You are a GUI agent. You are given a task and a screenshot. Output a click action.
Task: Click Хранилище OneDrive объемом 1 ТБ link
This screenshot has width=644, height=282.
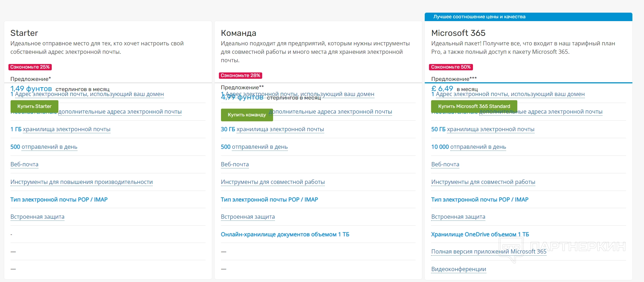(480, 234)
